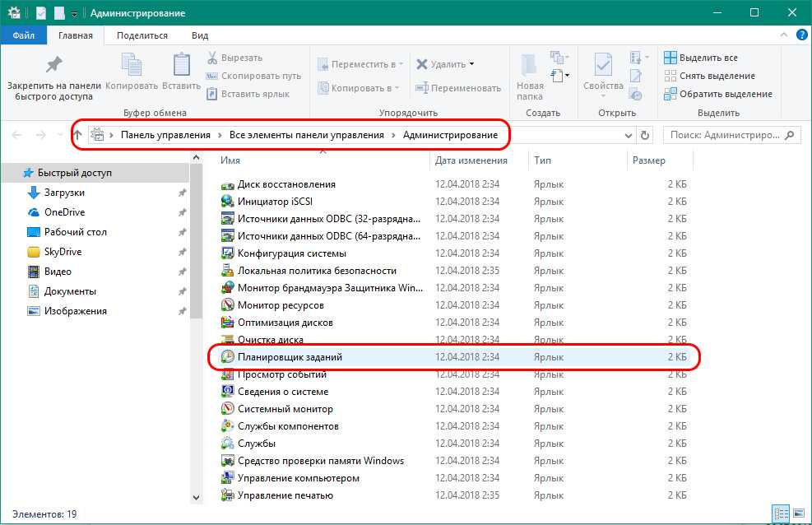Click the Forward navigation arrow
The height and width of the screenshot is (525, 812).
pos(40,135)
